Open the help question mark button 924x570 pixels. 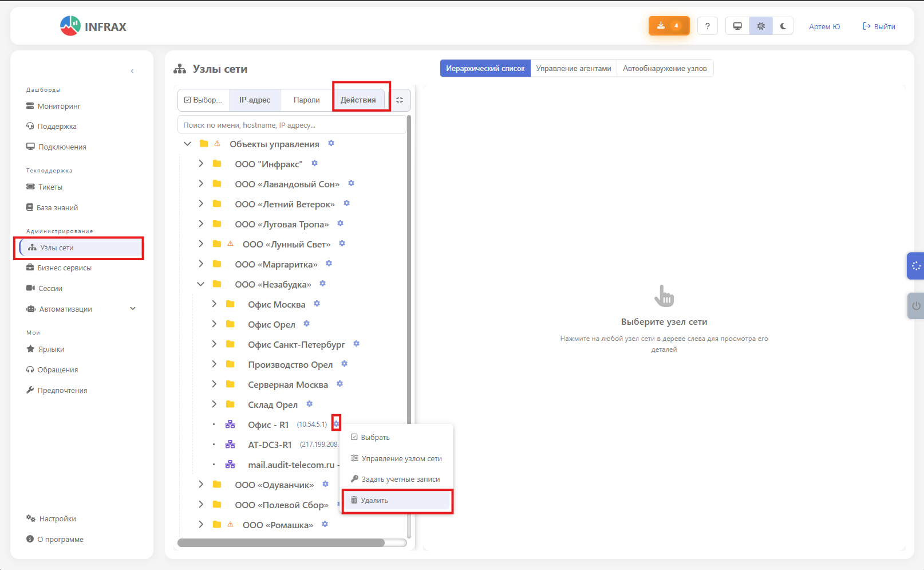tap(707, 26)
